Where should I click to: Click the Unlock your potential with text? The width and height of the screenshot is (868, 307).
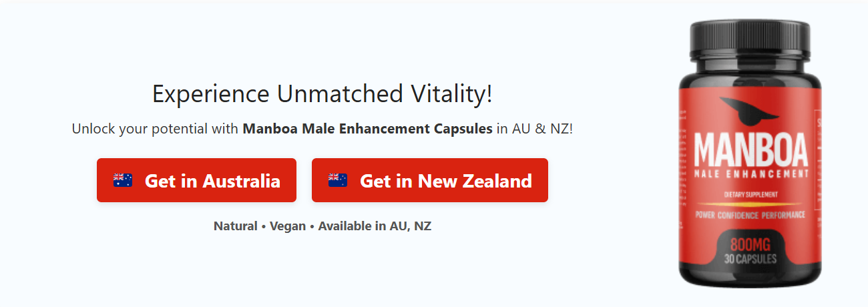coord(155,128)
